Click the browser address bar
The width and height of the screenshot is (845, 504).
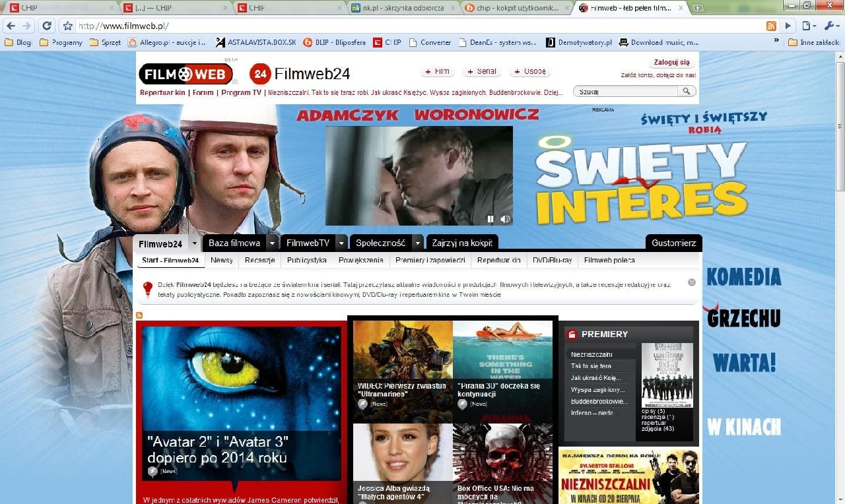coord(419,26)
